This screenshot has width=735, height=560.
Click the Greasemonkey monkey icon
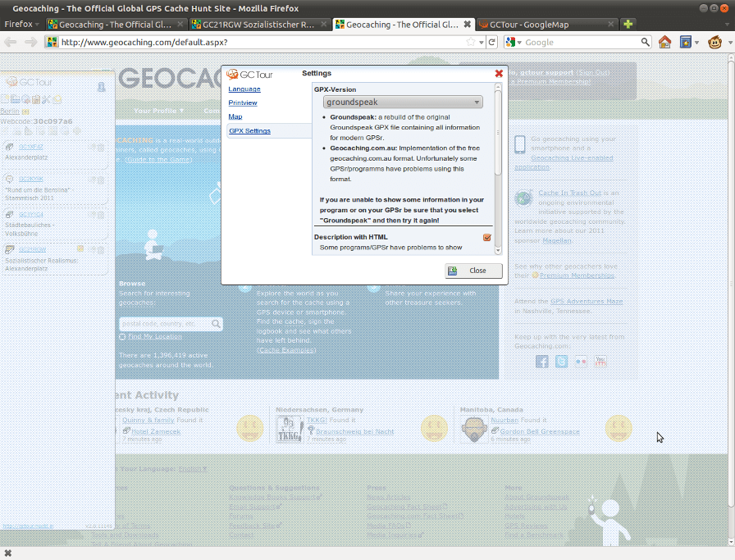point(714,42)
